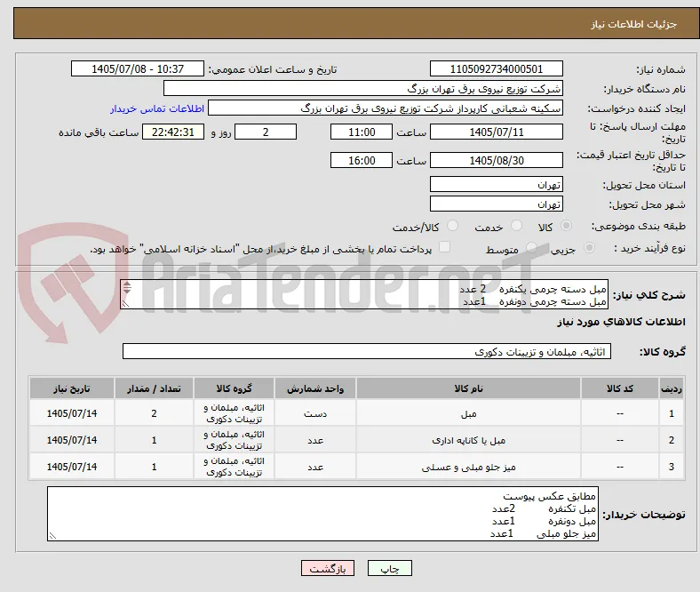
Task: Toggle the اسناد خزانه اسلامی payment checkbox
Action: (x=445, y=247)
